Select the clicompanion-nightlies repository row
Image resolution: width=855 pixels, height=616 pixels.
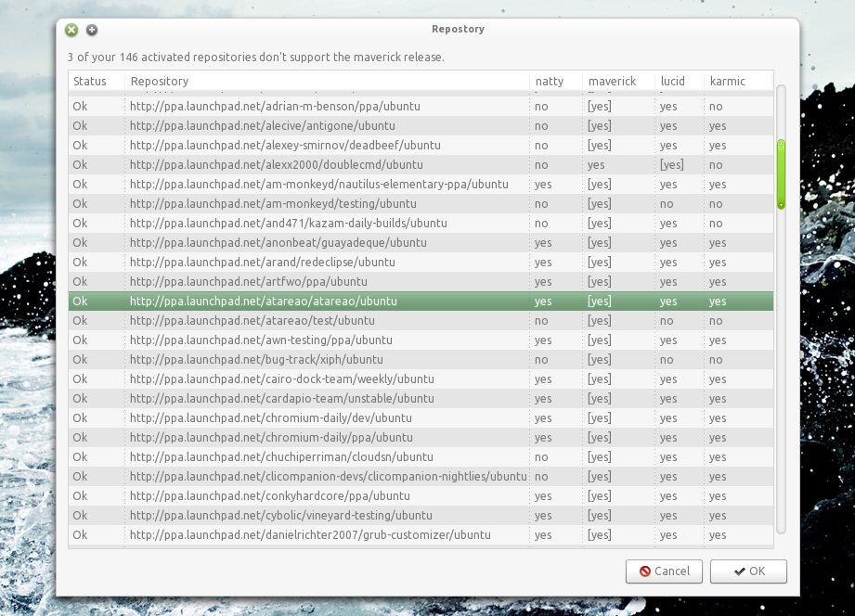tap(421, 477)
